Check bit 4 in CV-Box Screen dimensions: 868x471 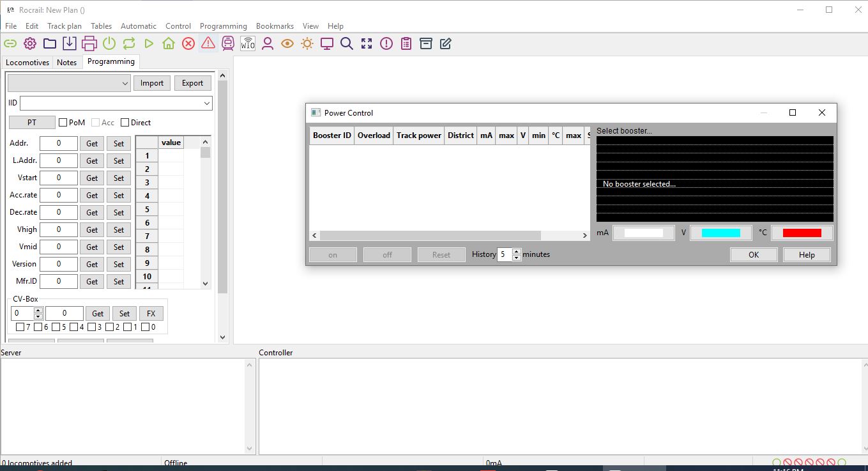point(73,327)
